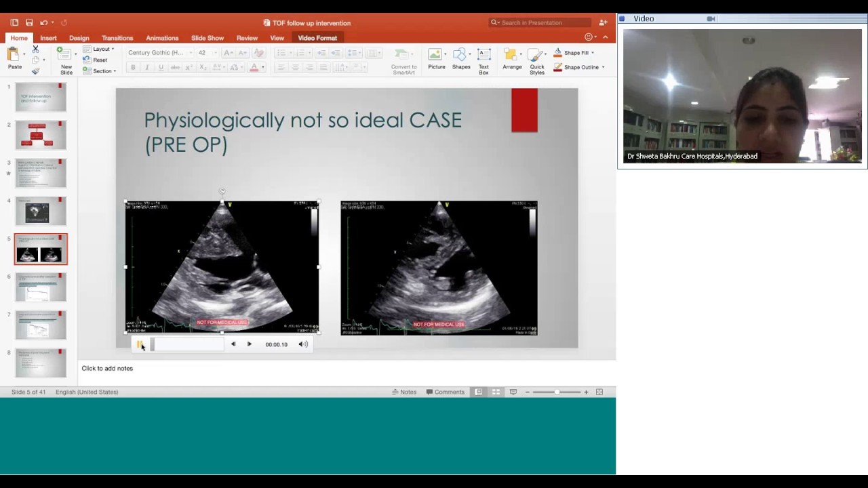
Task: Collapse the ribbon with the chevron
Action: pyautogui.click(x=605, y=37)
